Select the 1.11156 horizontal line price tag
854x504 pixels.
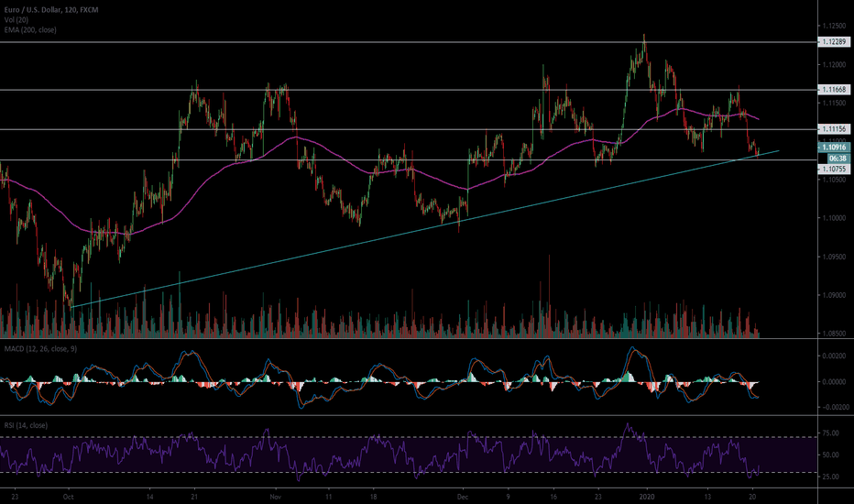click(x=834, y=129)
